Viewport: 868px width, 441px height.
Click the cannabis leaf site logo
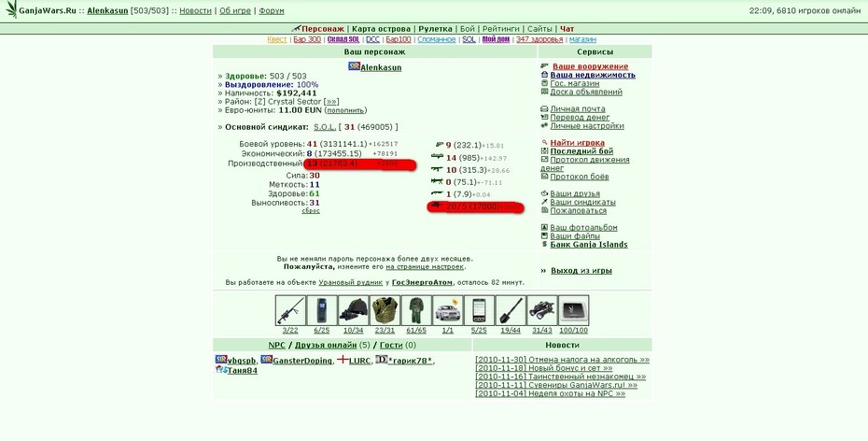[x=11, y=9]
